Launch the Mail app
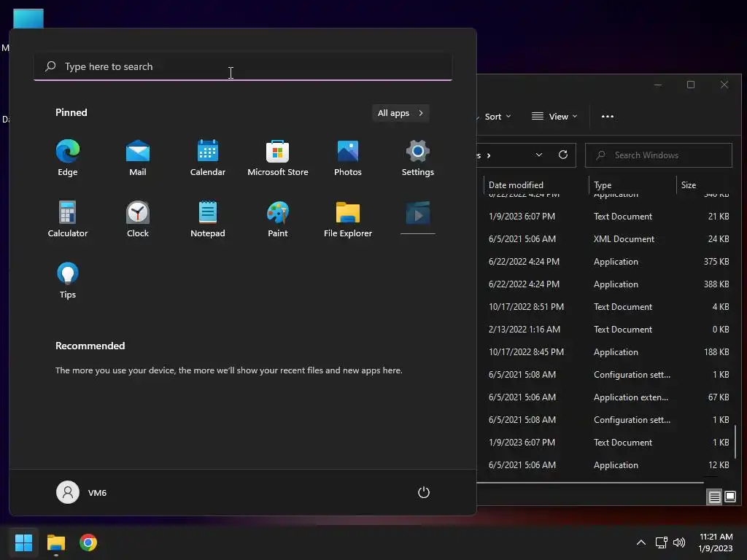 click(x=138, y=158)
